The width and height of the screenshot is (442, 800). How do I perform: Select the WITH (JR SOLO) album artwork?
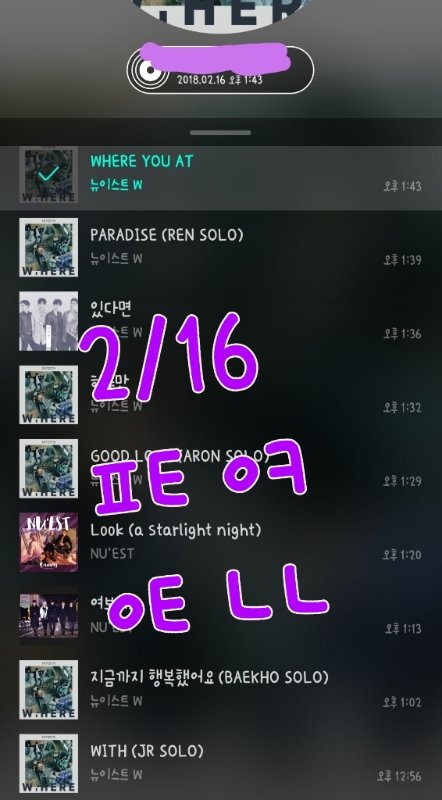48,764
